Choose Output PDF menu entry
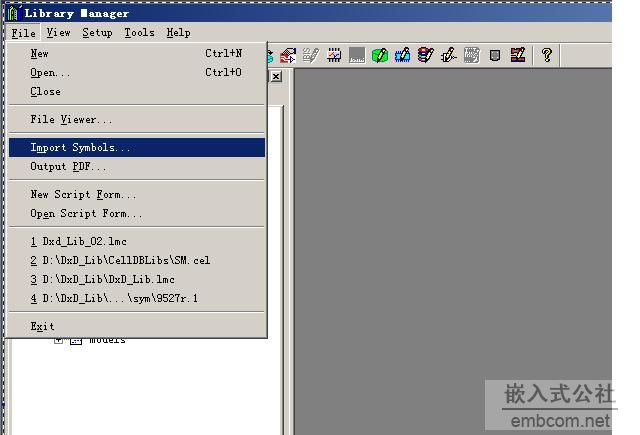The image size is (640, 435). (68, 167)
